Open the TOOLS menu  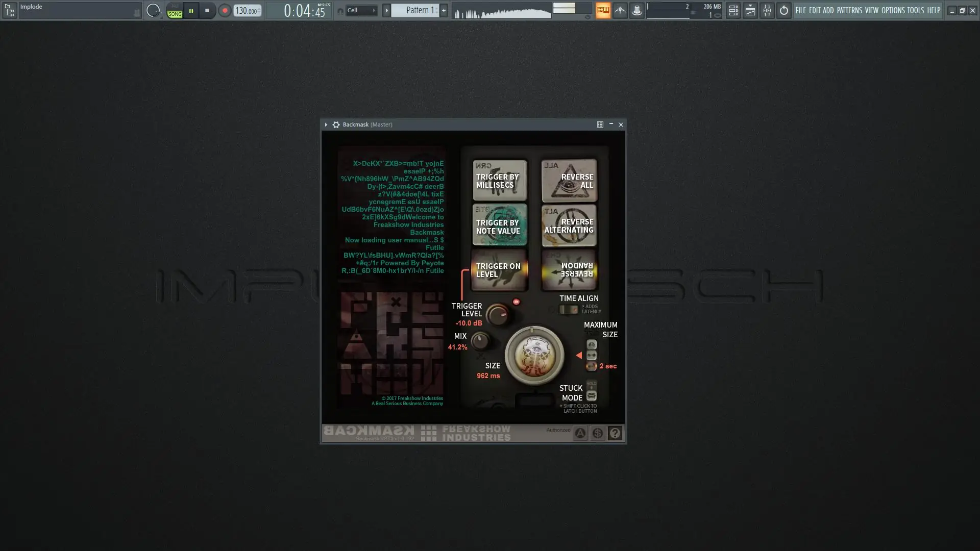(x=915, y=10)
